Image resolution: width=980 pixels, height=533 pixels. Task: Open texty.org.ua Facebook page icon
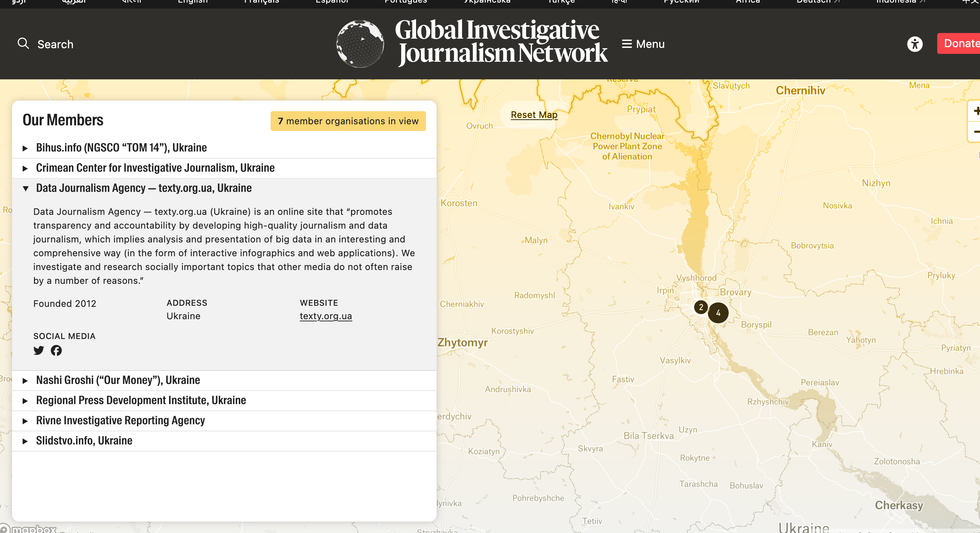(56, 350)
